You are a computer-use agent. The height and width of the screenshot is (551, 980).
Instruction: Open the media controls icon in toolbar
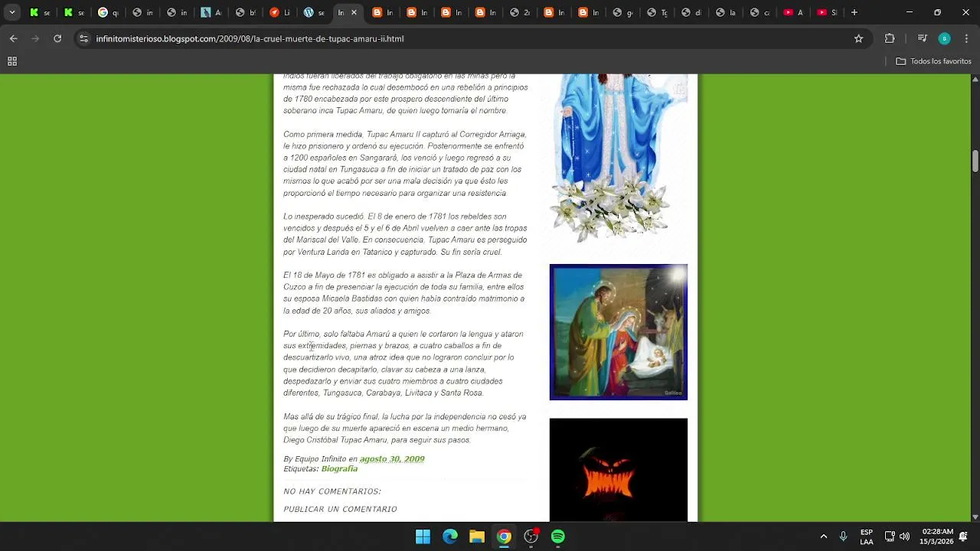pyautogui.click(x=923, y=38)
